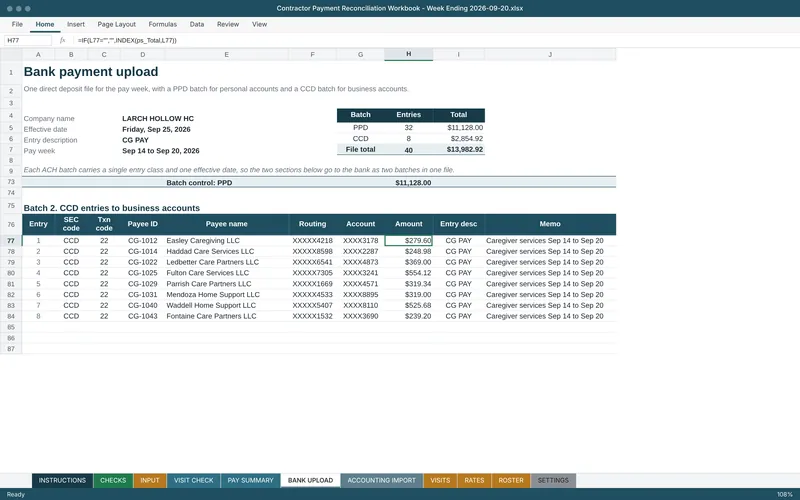Select the Memo column header cell
Image resolution: width=800 pixels, height=500 pixels.
click(550, 224)
